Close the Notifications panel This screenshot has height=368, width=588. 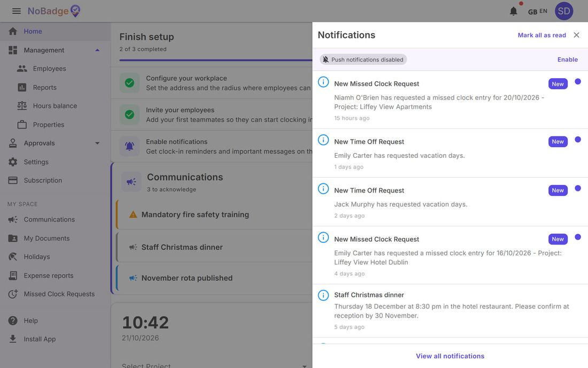click(x=576, y=35)
